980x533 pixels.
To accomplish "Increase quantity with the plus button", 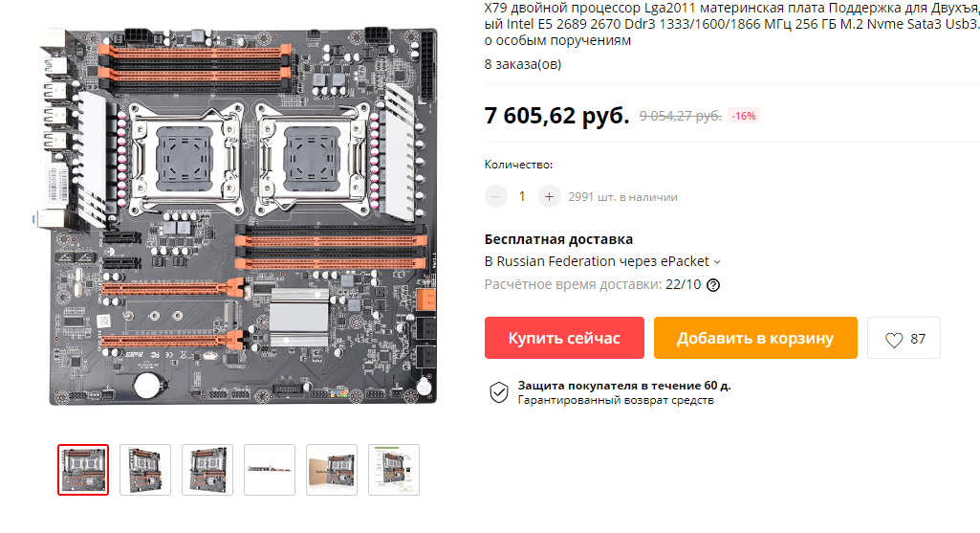I will (549, 196).
